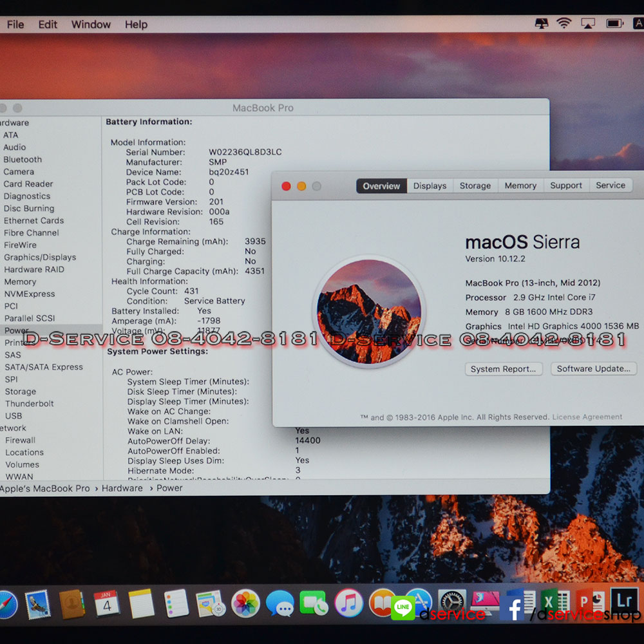Select Ethernet Cards in the sidebar

point(33,220)
